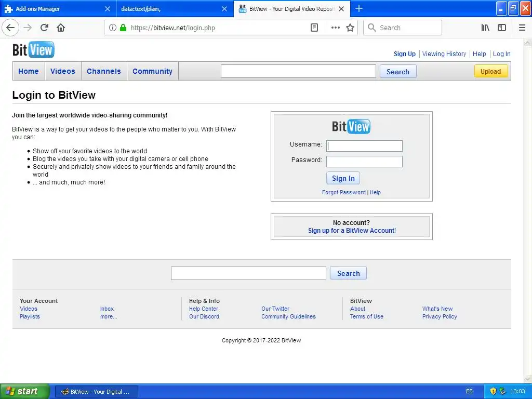This screenshot has width=532, height=399.
Task: Show site information icon in address bar
Action: 113,28
